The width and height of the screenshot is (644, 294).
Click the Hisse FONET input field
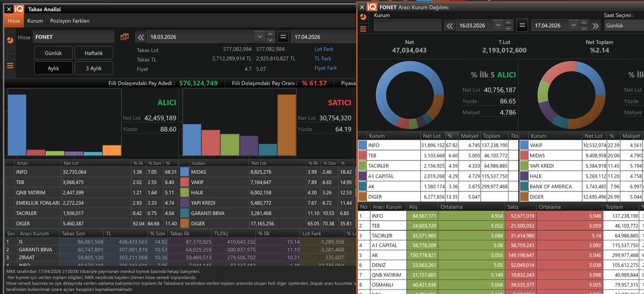(74, 37)
